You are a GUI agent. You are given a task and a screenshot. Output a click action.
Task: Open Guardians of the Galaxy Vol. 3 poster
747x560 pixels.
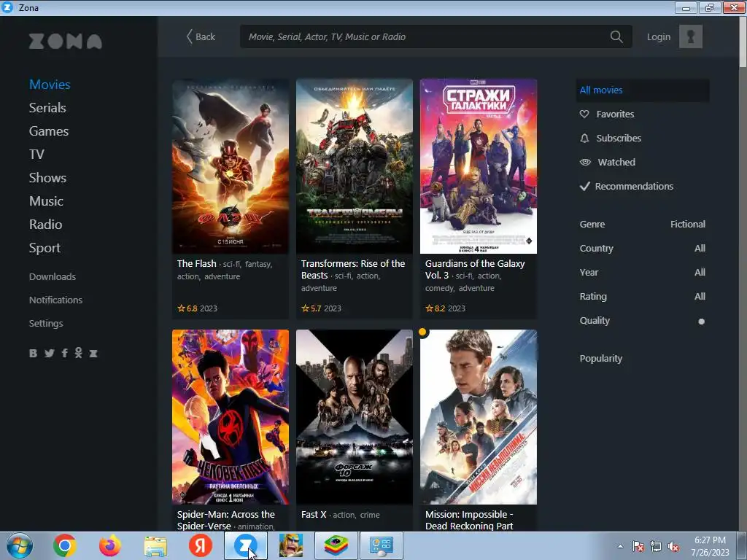[479, 166]
